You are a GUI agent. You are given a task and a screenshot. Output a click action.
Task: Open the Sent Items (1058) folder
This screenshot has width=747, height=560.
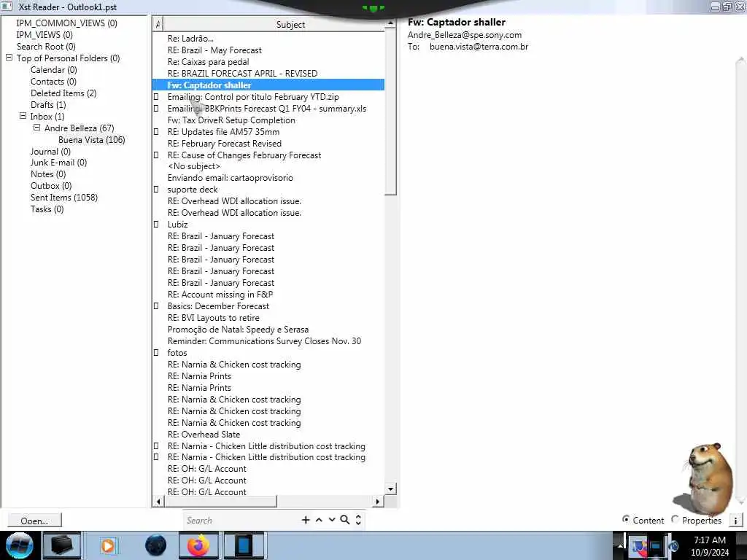pos(64,198)
